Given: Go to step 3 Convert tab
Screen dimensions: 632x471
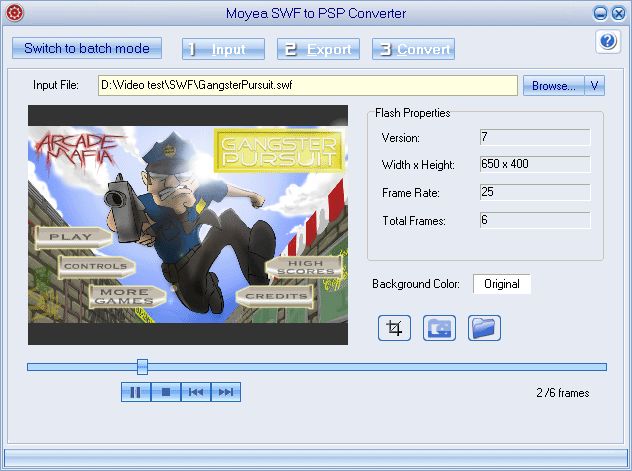Looking at the screenshot, I should (x=414, y=49).
